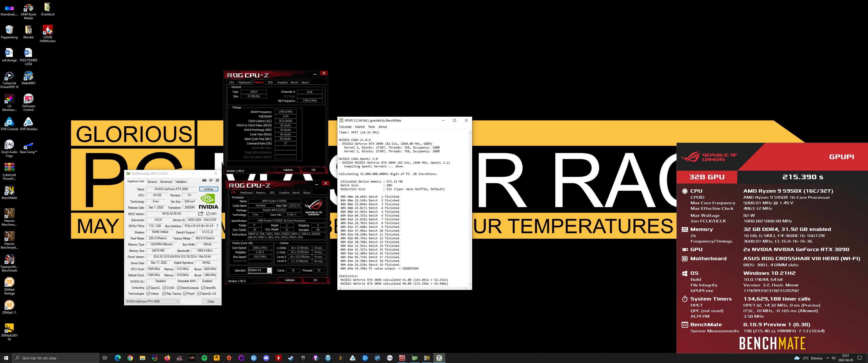868x363 pixels.
Task: Click the GPUPI pi icon in taskbar
Action: coord(439,358)
